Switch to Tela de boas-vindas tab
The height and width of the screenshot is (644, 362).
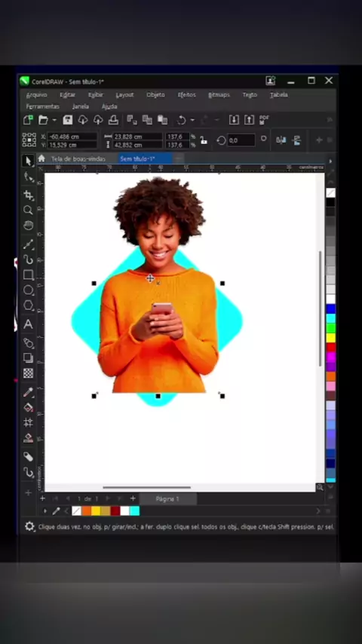(x=78, y=158)
